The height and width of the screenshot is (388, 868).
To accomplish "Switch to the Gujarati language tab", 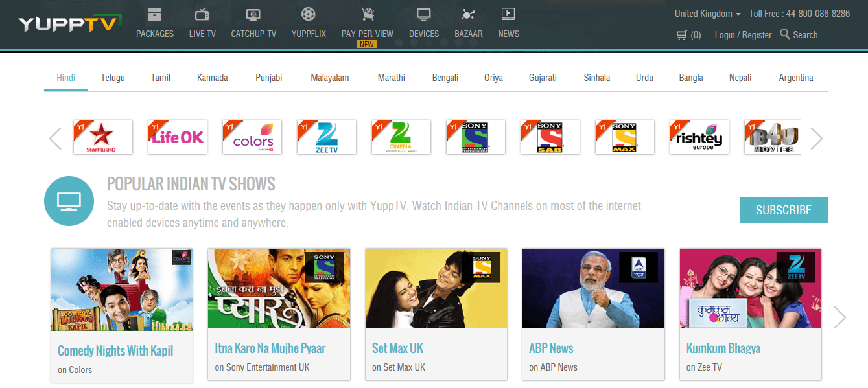I will (x=543, y=78).
